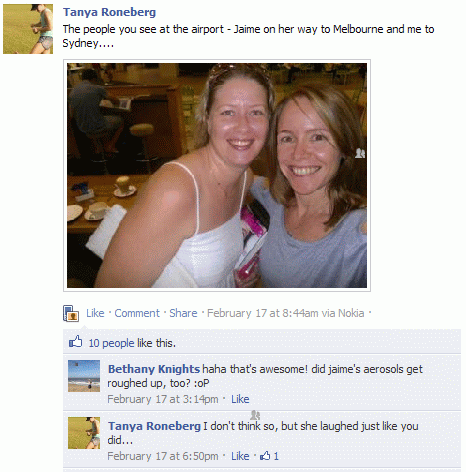Viewport: 466px width, 472px height.
Task: Click Tanya Roneberg's name in the comment
Action: (154, 426)
